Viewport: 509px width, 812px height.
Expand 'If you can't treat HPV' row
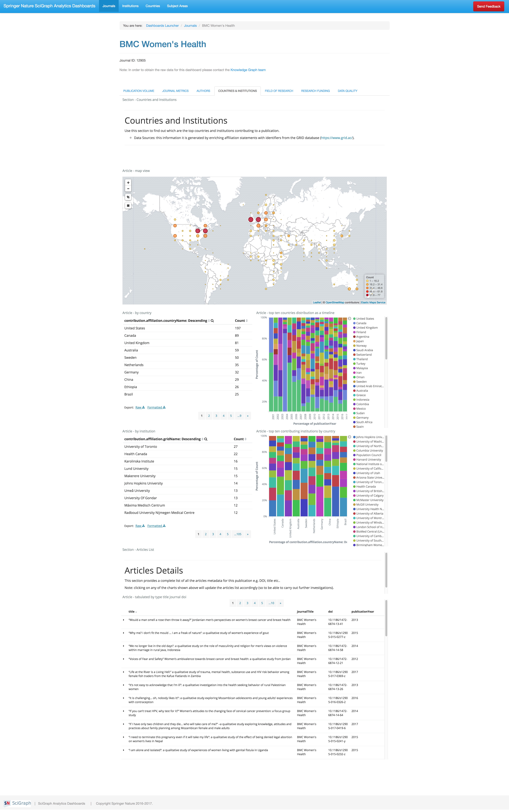(x=124, y=711)
